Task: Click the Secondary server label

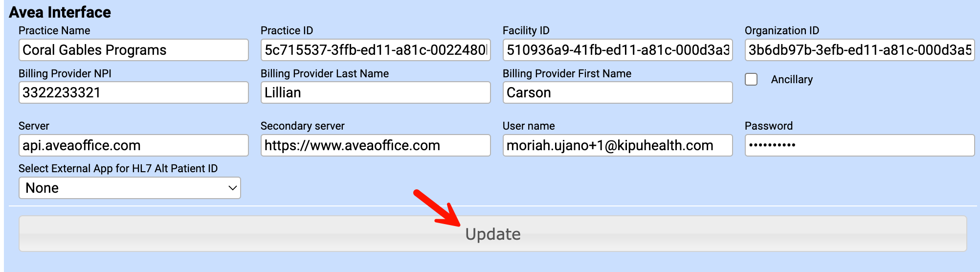Action: point(302,126)
